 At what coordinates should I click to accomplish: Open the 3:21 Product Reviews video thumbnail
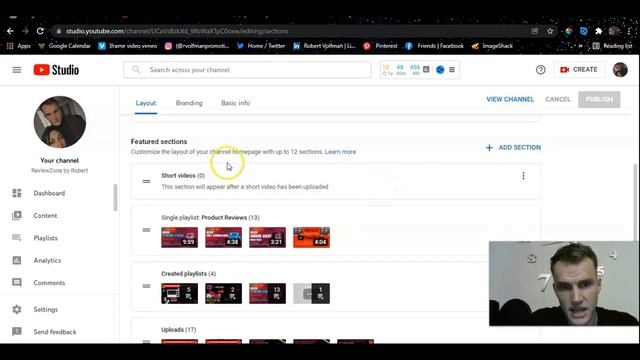click(268, 238)
